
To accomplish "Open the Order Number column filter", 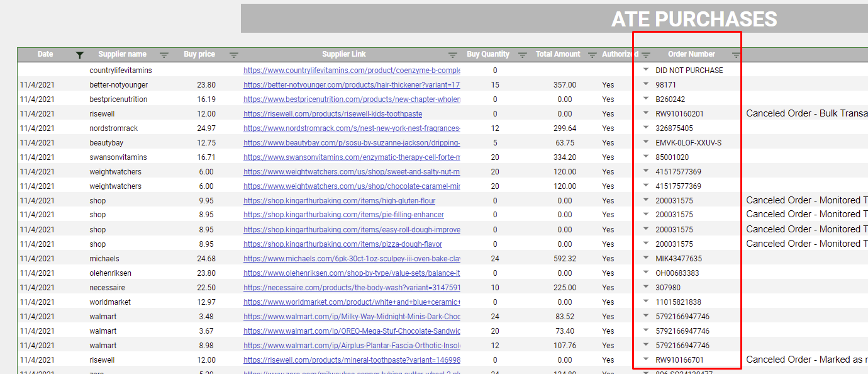I will (737, 55).
